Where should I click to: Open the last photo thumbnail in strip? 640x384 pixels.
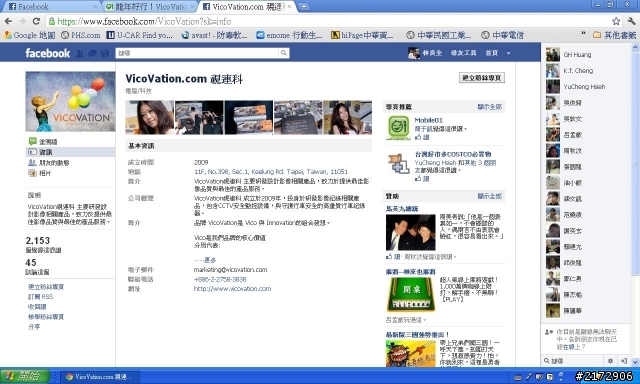(x=348, y=118)
